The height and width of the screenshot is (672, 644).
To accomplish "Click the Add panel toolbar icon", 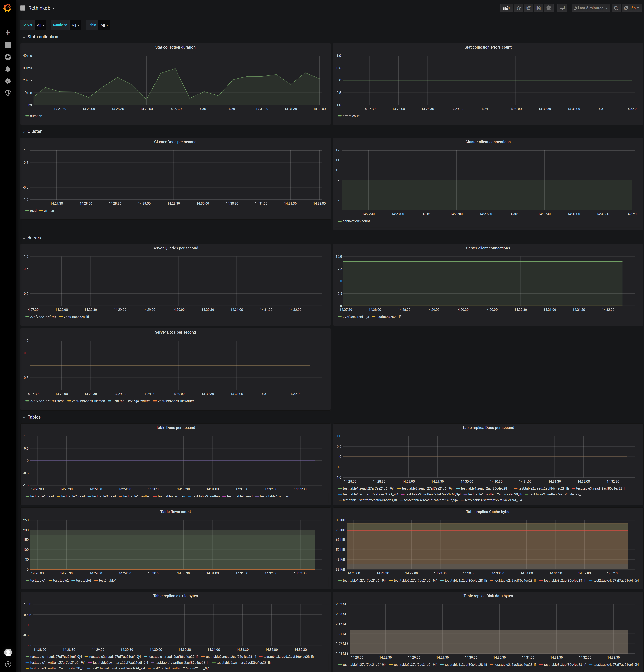I will (507, 8).
